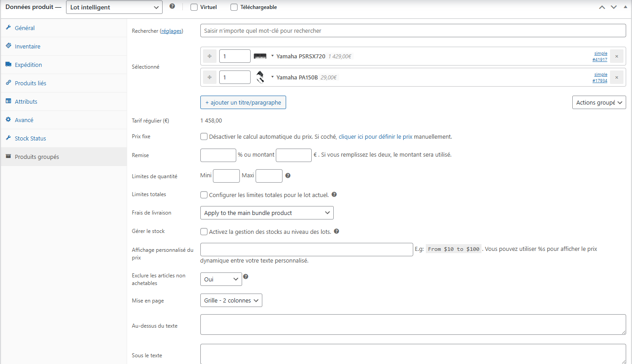Check Désactiver le calcul automatique du prix
The image size is (632, 364).
coord(204,136)
